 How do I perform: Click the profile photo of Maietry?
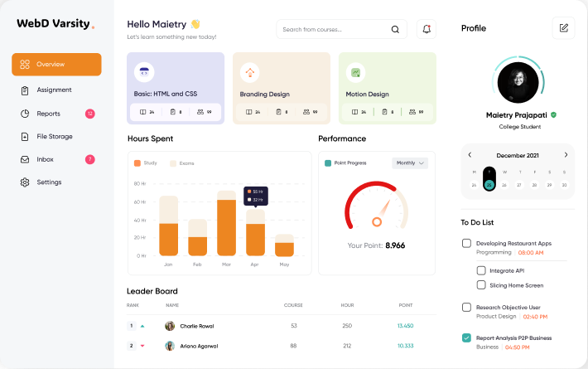(x=518, y=83)
